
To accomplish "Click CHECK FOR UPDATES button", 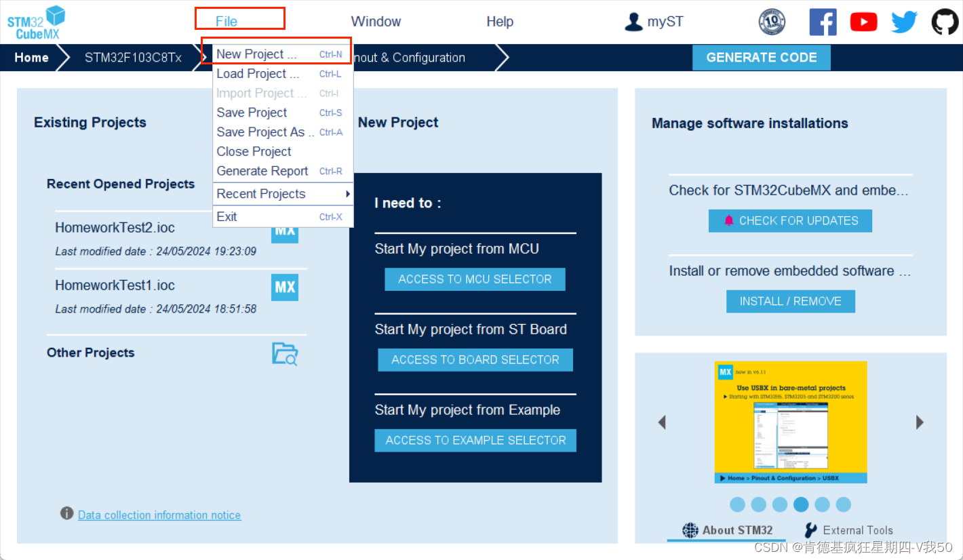I will (790, 221).
